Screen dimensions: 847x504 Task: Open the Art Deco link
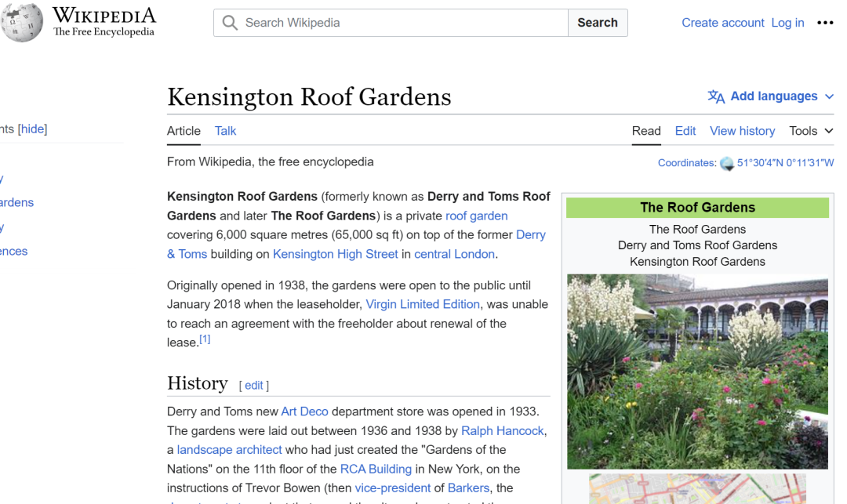click(x=304, y=412)
